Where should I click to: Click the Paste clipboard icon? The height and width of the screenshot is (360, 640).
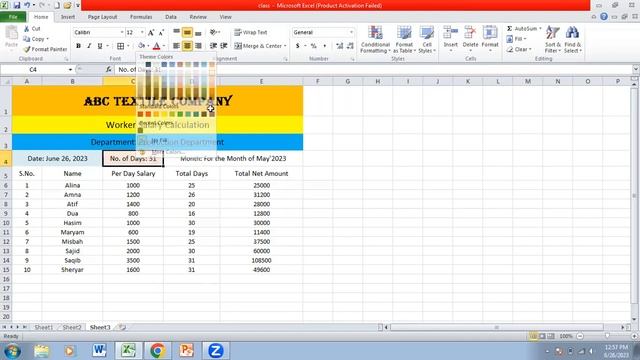(x=11, y=33)
